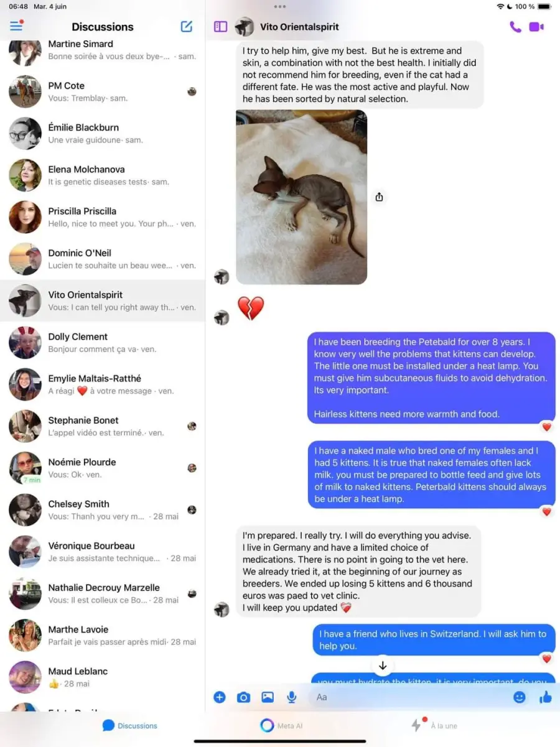Tap the microphone voice message icon

click(x=291, y=697)
